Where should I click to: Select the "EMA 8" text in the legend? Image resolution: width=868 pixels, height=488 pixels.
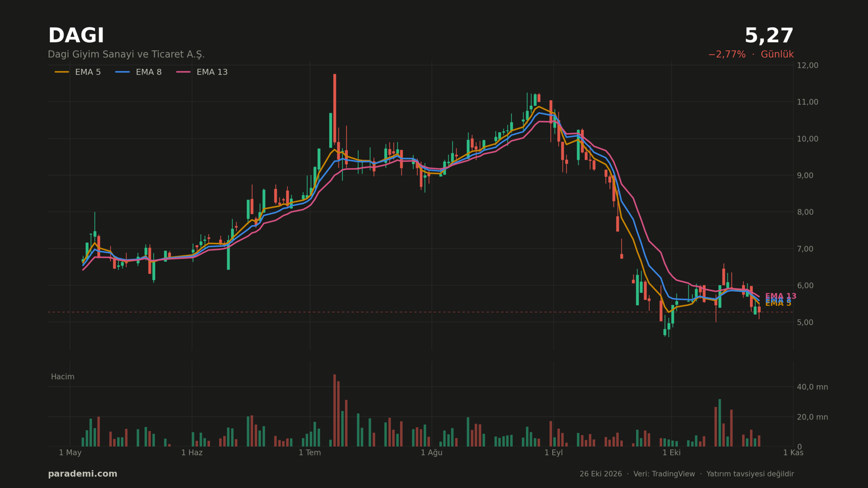tap(149, 72)
